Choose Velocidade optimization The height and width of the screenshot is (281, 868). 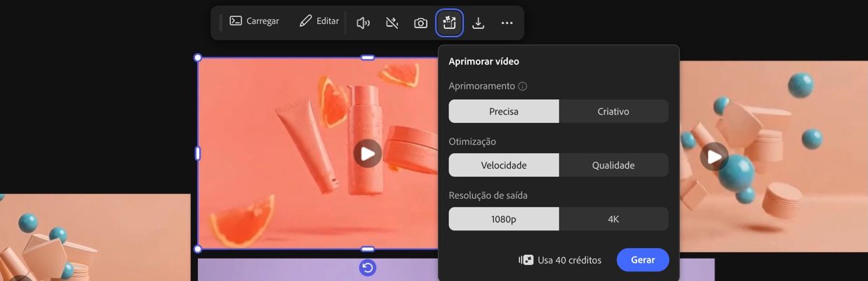tap(504, 165)
